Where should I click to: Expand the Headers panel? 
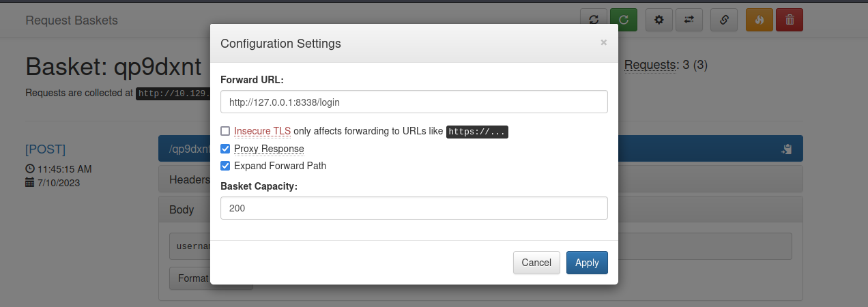tap(189, 179)
